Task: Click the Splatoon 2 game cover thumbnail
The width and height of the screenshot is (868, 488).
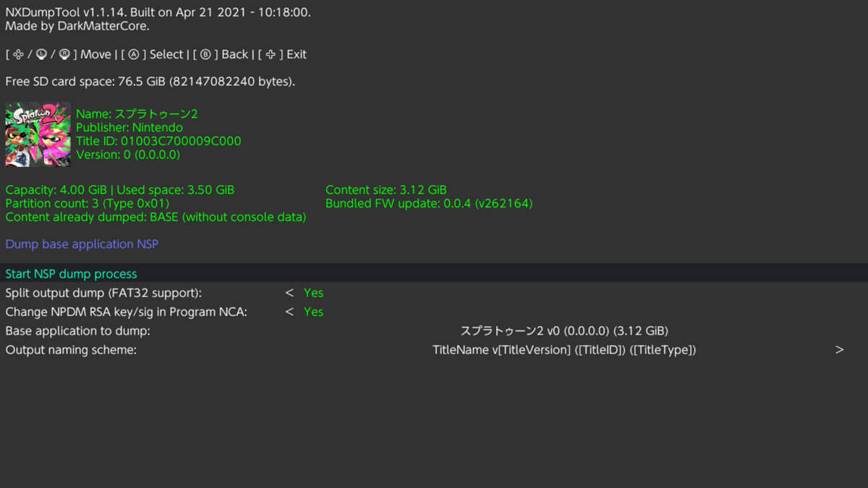Action: 38,134
